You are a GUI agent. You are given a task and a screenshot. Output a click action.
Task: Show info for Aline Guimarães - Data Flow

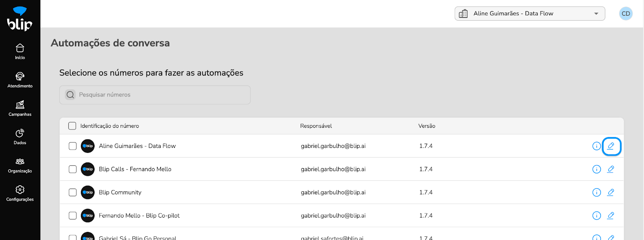click(x=597, y=146)
